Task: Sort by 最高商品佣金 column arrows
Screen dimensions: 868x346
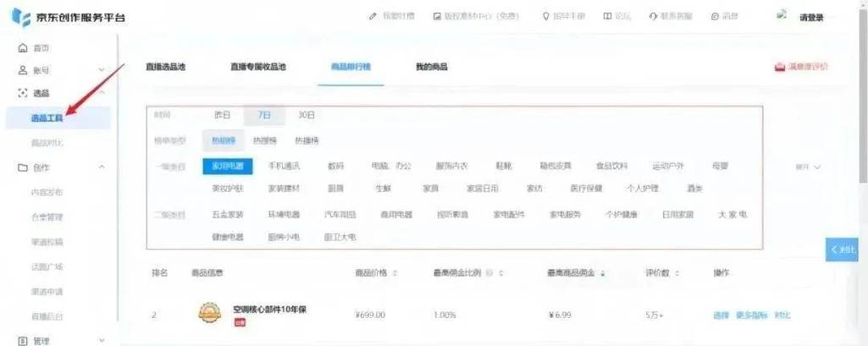Action: pyautogui.click(x=603, y=273)
